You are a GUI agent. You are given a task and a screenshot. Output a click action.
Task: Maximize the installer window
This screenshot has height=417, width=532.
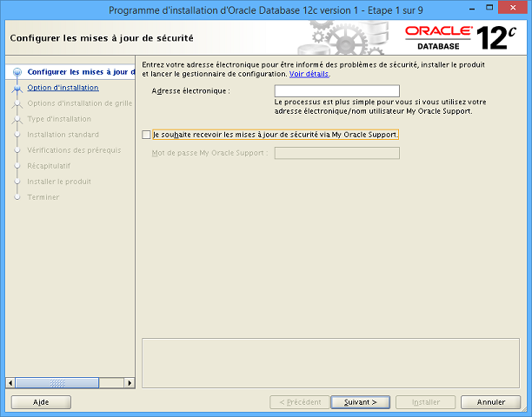[489, 8]
